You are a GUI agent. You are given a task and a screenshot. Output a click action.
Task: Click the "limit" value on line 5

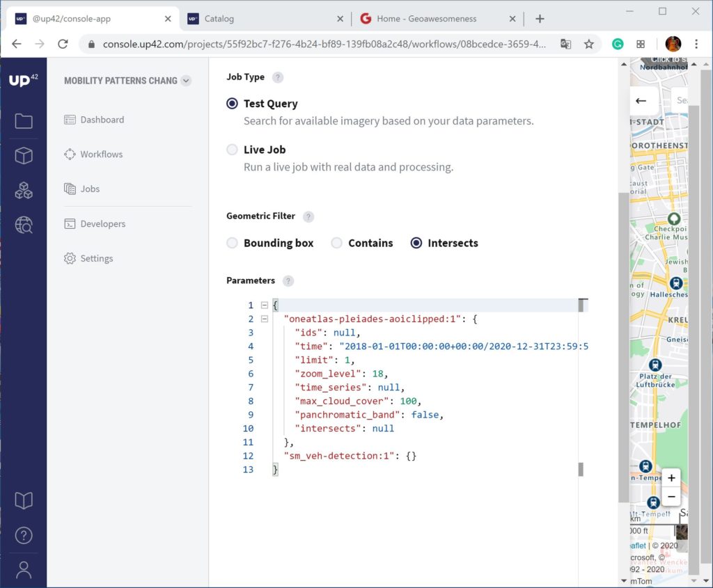pos(347,360)
